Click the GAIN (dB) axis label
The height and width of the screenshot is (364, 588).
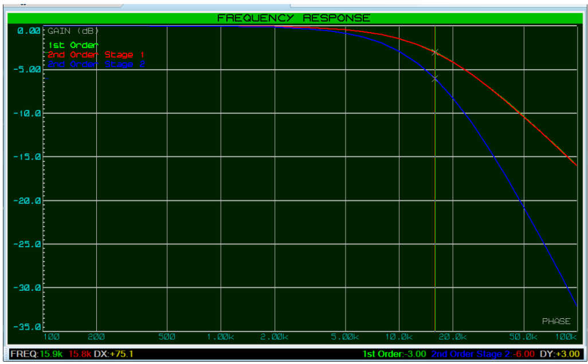(73, 30)
